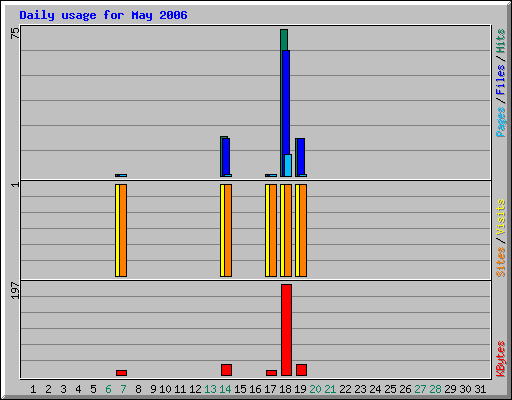Click the yellow Visits bar for day 18
Viewport: 512px width, 400px height.
click(x=282, y=230)
